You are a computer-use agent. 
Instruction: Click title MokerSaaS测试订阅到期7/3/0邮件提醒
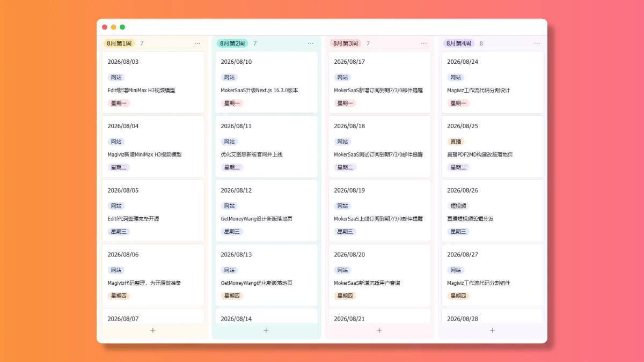click(x=378, y=154)
